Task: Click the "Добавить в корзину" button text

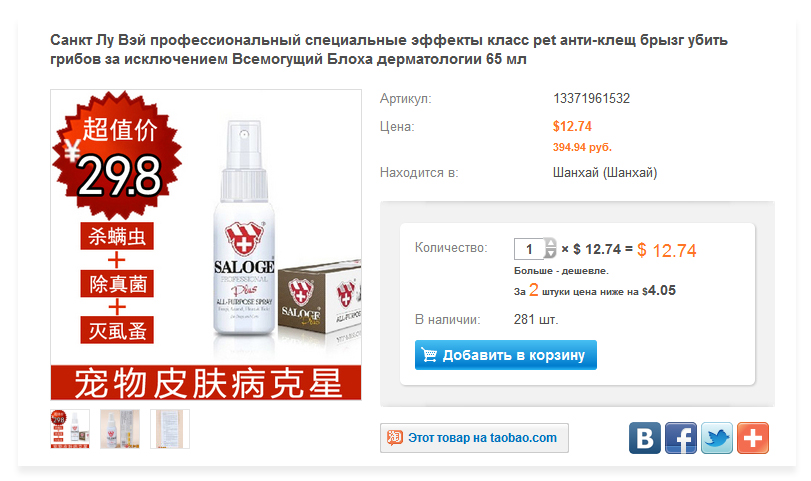Action: click(x=514, y=355)
